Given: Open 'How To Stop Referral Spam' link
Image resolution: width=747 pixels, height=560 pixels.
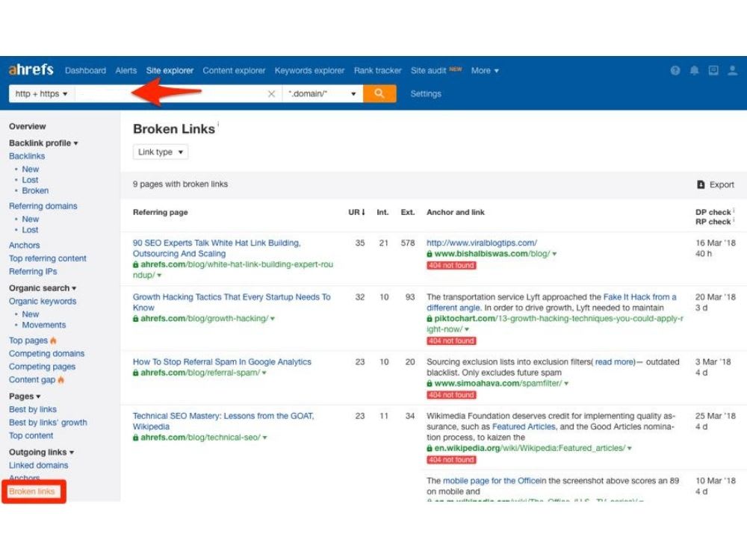Looking at the screenshot, I should (222, 362).
